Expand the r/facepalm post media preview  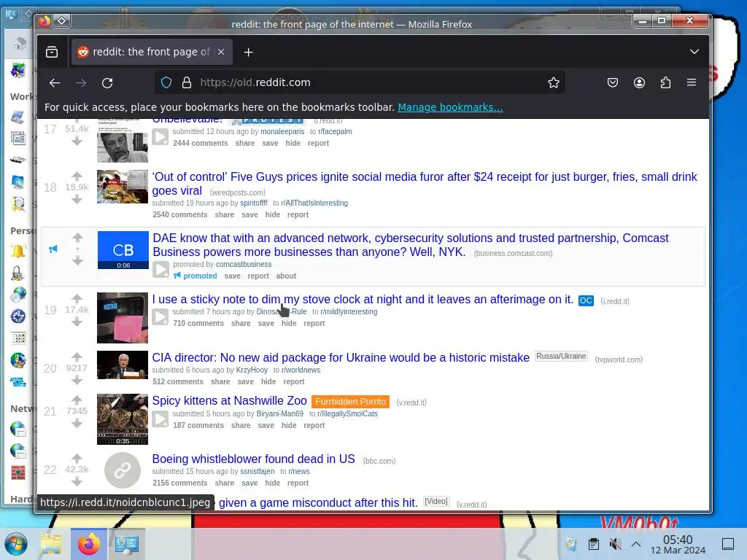click(160, 137)
